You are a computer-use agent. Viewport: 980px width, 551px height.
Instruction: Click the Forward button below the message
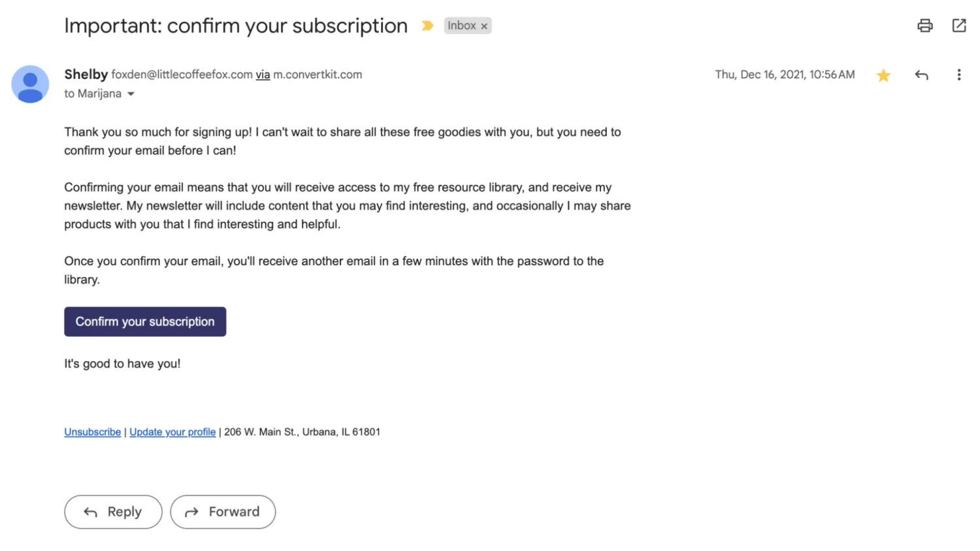(x=223, y=512)
